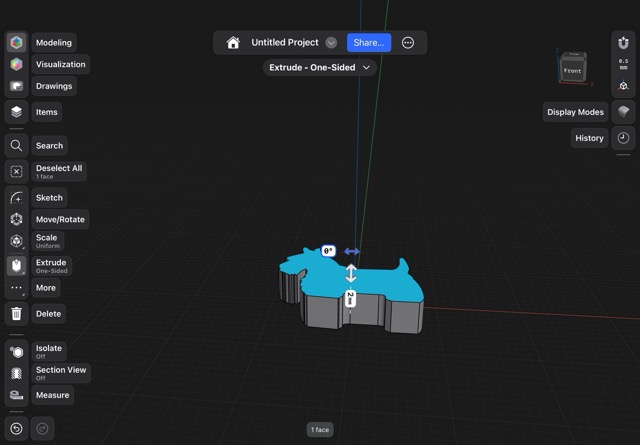Toggle the Isolate Off label
Viewport: 640px width, 445px height.
click(49, 352)
